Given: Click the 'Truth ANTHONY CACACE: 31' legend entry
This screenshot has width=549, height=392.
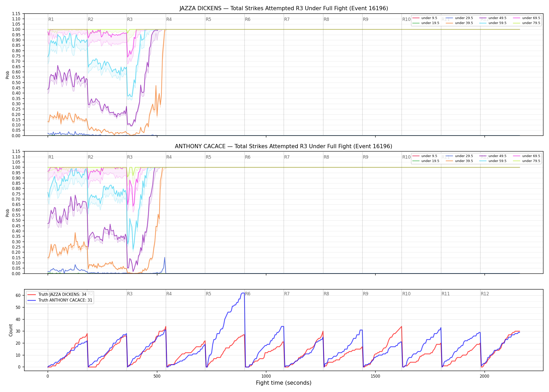Looking at the screenshot, I should (x=60, y=300).
